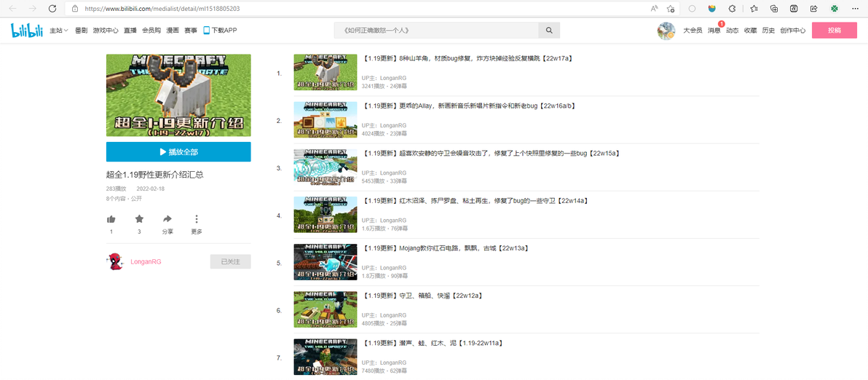This screenshot has width=868, height=380.
Task: Open 历史 in the header
Action: (x=768, y=31)
